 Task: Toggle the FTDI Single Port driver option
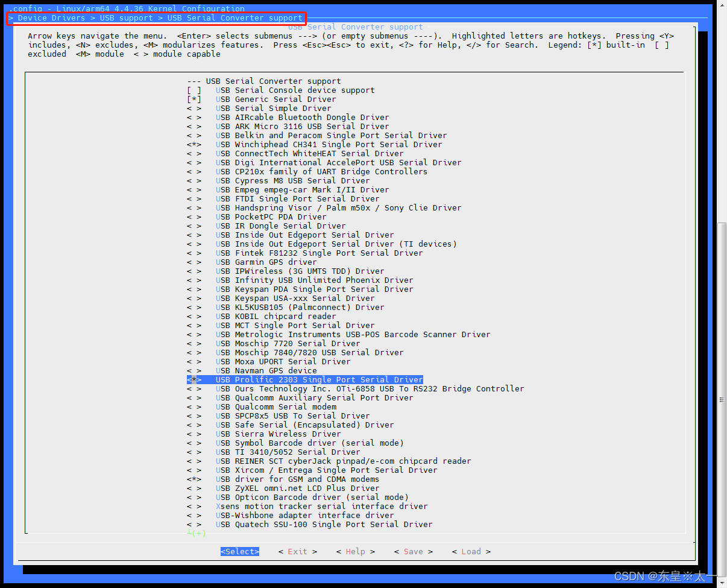pyautogui.click(x=194, y=199)
